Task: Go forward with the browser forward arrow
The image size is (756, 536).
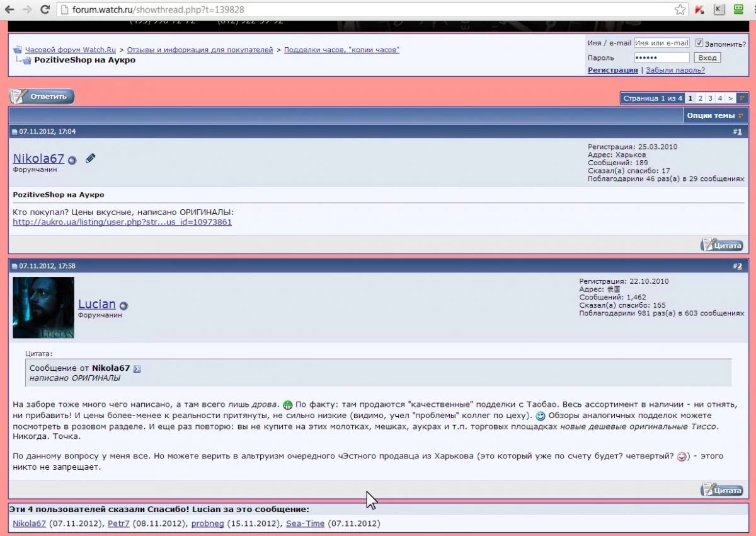Action: tap(28, 9)
